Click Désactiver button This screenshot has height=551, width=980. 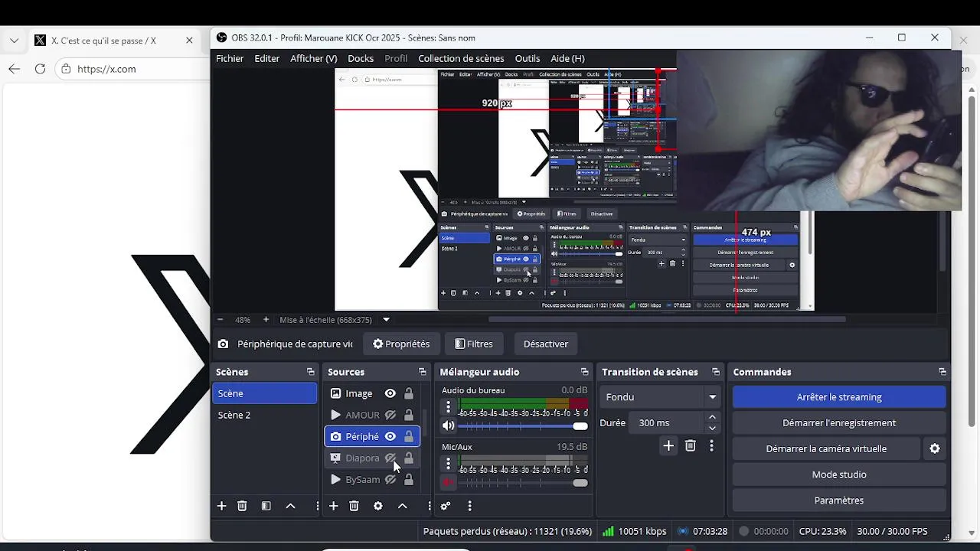click(x=546, y=344)
